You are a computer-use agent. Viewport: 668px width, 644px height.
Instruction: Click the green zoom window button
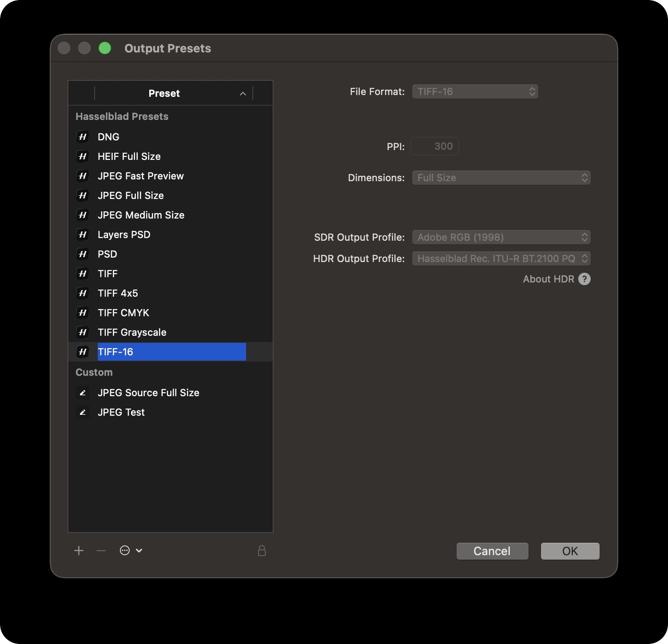coord(105,48)
